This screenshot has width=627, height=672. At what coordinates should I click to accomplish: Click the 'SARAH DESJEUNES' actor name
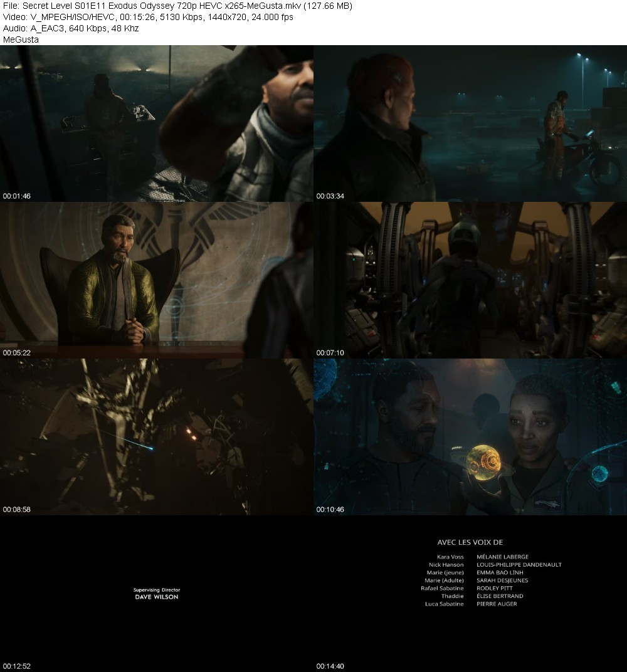tap(502, 580)
